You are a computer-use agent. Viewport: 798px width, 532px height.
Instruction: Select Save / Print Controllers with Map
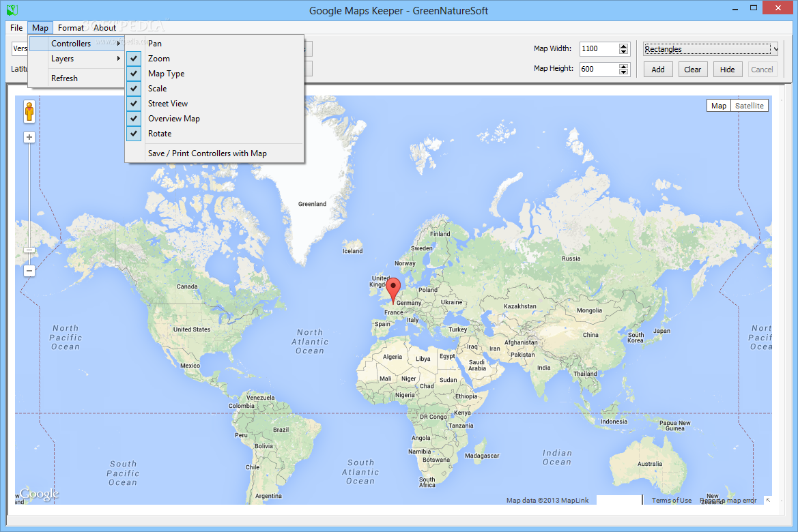click(214, 153)
